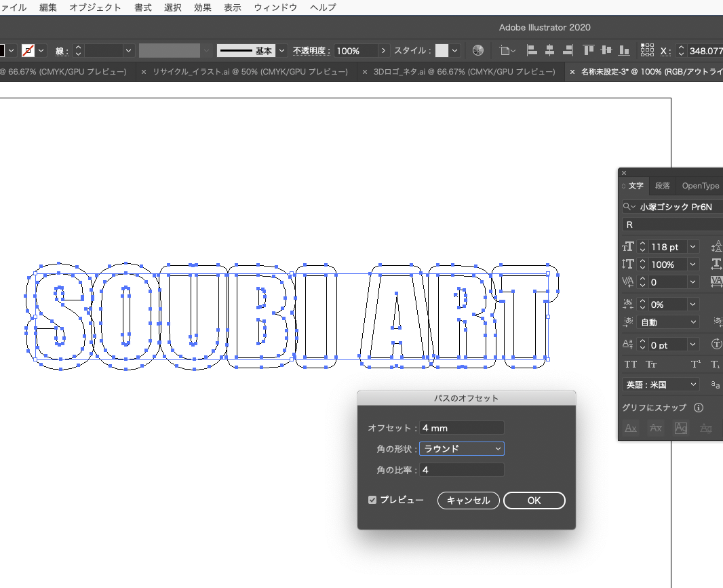Open the スタイル graphic style dropdown
723x588 pixels.
click(455, 51)
